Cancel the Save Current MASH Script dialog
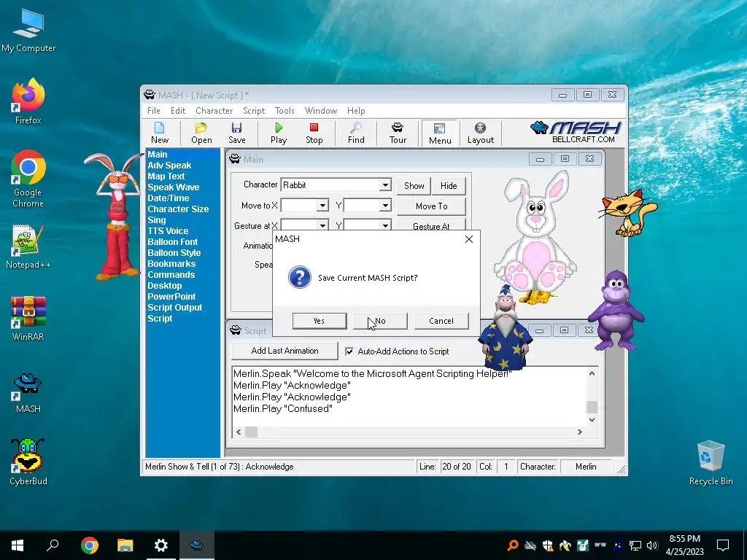 click(441, 321)
